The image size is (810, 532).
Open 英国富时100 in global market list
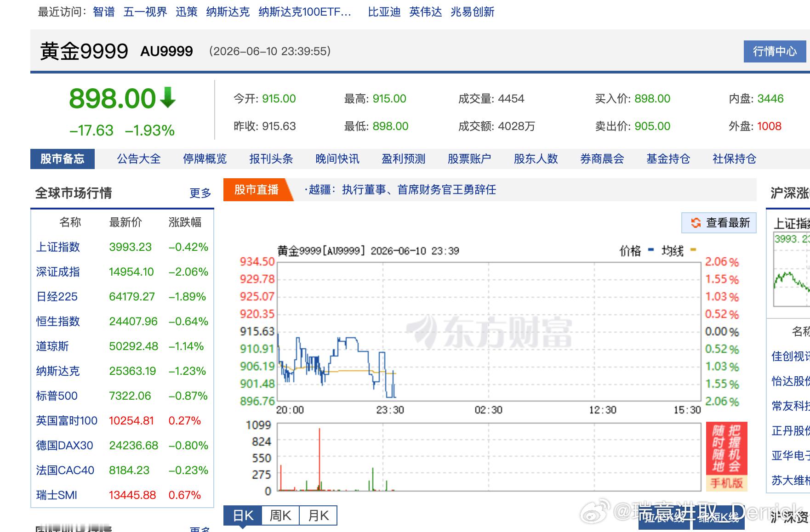67,421
